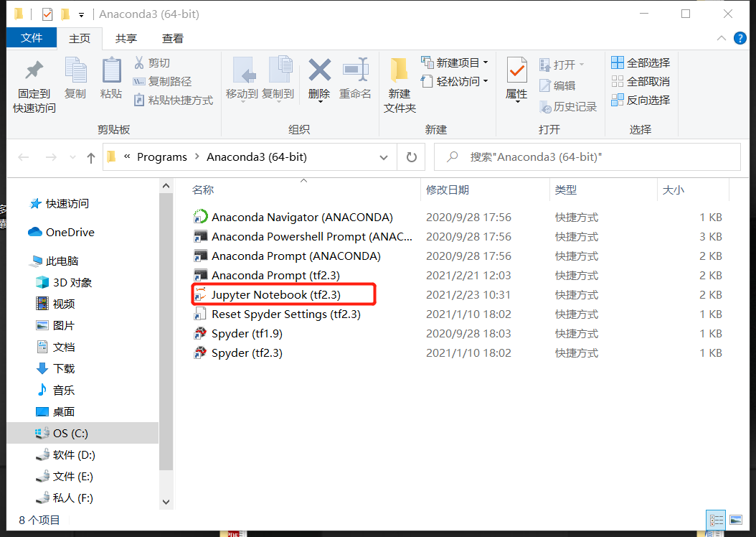The height and width of the screenshot is (537, 756).
Task: Open the Move to (移动到) menu
Action: pos(242,79)
